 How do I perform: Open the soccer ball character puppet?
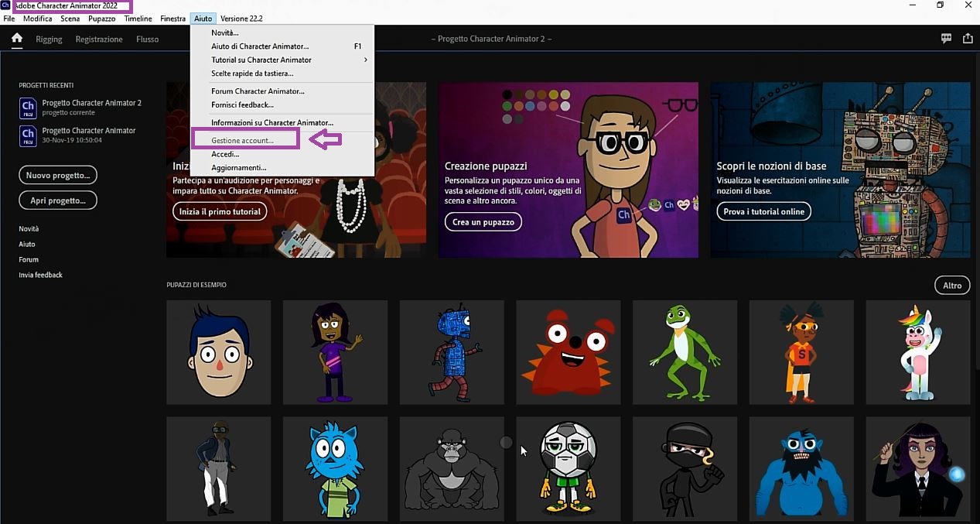point(569,469)
